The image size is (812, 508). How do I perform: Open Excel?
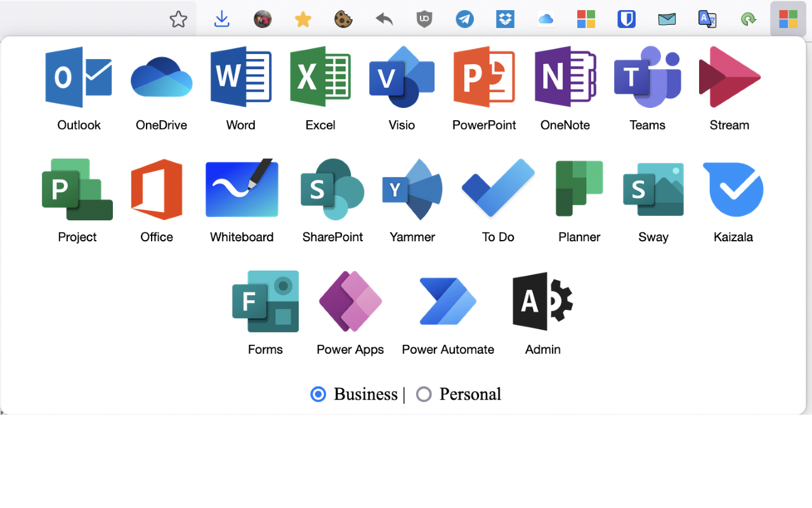point(320,76)
